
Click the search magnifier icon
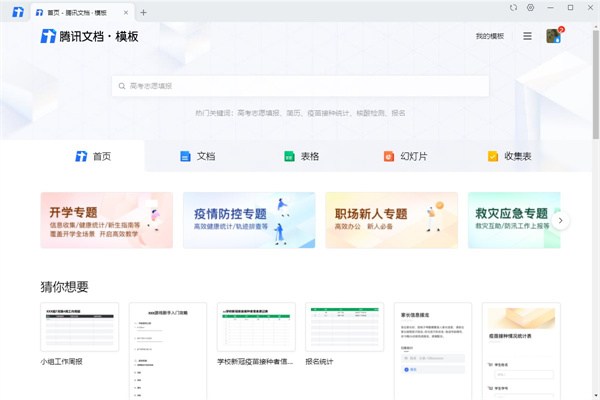pyautogui.click(x=122, y=86)
